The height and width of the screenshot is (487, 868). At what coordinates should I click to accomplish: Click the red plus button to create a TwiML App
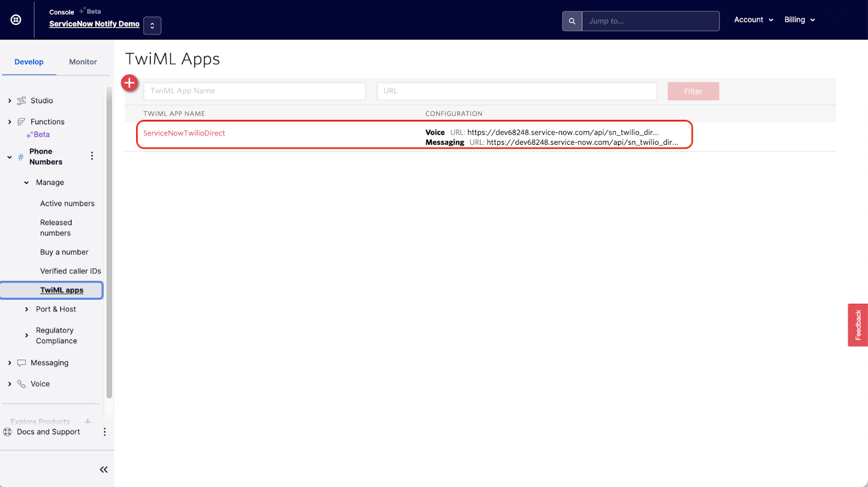(x=130, y=83)
